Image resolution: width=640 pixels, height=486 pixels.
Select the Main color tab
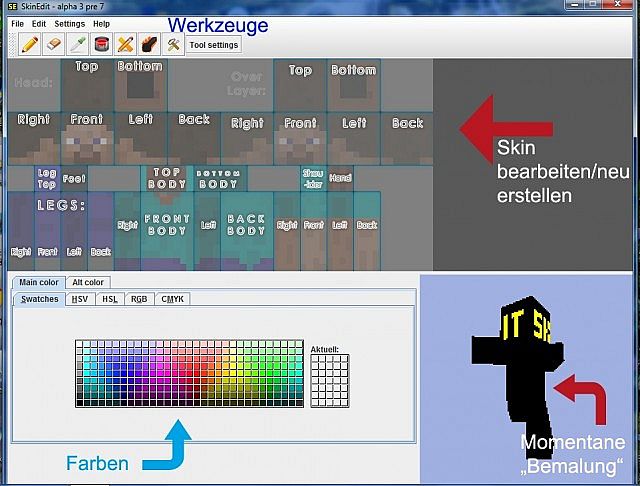[x=39, y=283]
